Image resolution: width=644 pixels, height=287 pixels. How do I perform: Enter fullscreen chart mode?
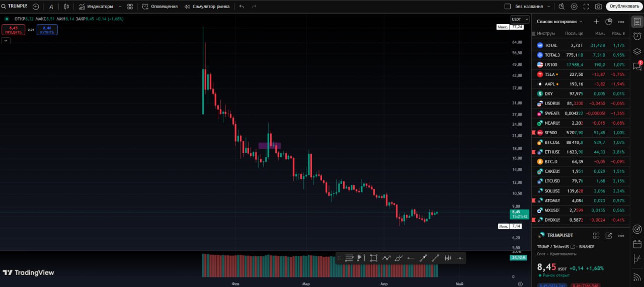586,7
